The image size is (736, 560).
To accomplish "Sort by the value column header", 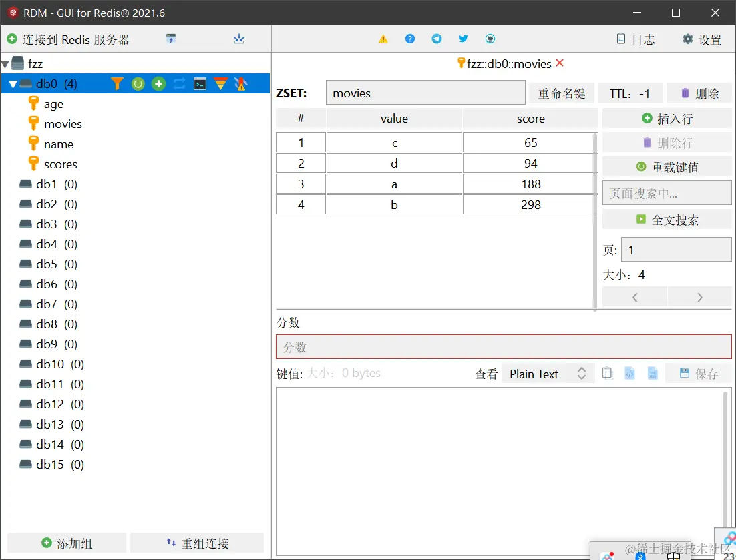I will click(394, 119).
